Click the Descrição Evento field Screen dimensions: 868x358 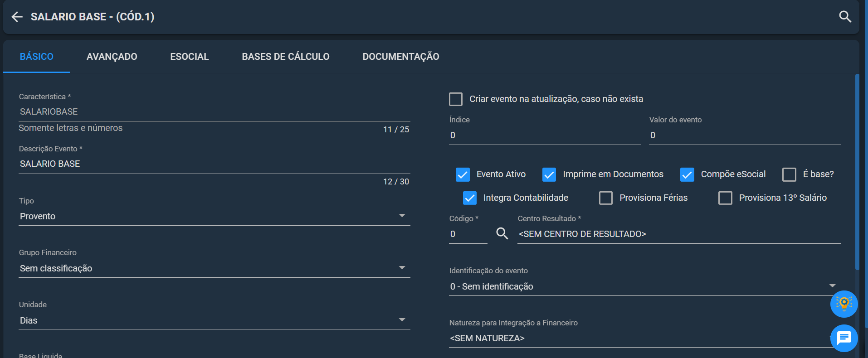tap(215, 164)
